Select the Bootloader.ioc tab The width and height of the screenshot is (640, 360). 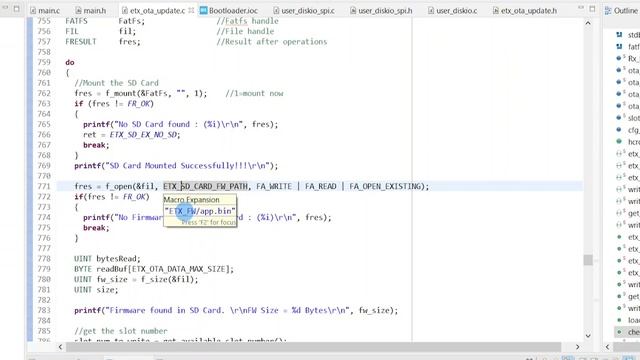tap(229, 11)
